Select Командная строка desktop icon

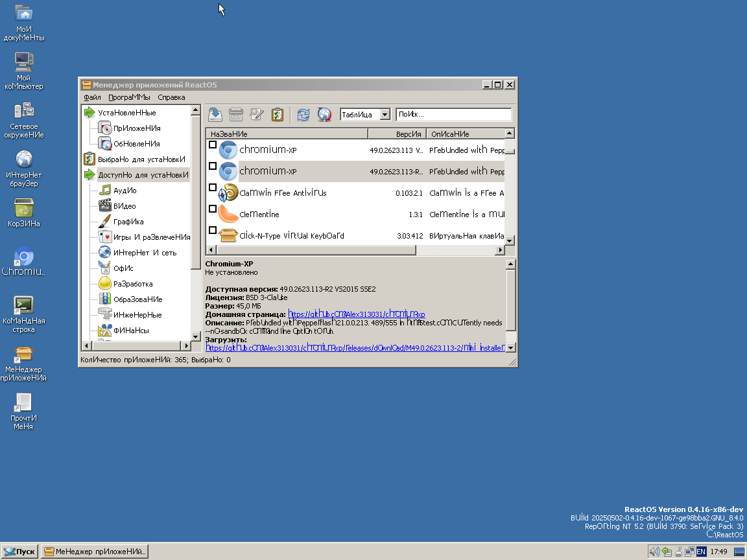pos(24,314)
